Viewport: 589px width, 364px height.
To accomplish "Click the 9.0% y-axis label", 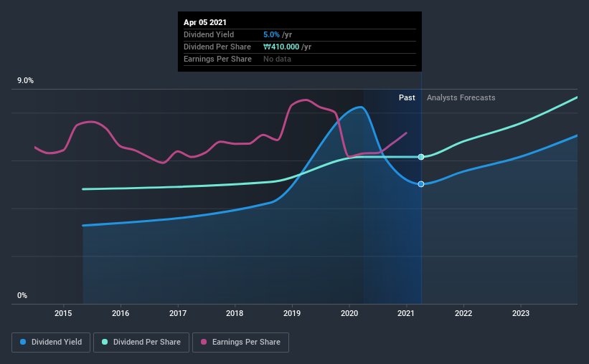I will (x=26, y=81).
